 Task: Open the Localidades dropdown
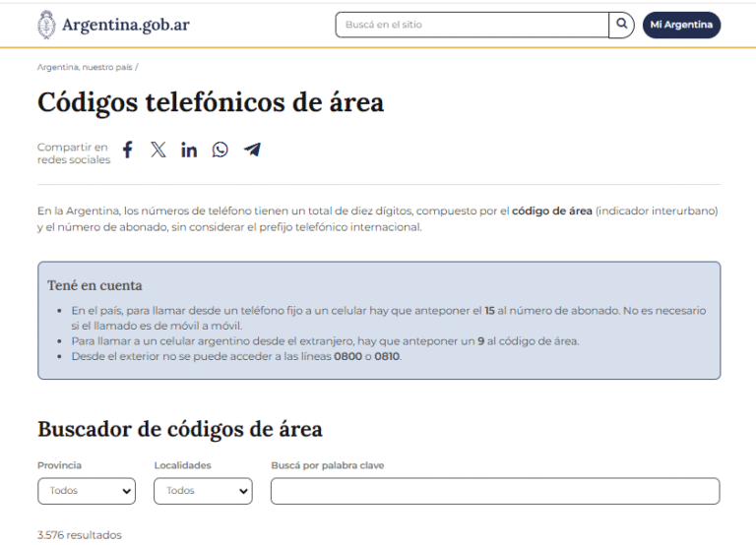click(203, 491)
